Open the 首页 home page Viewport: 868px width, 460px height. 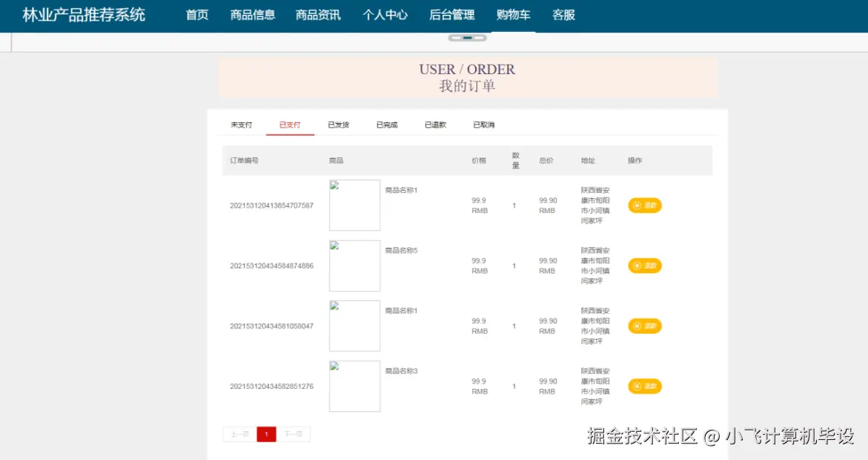(x=196, y=15)
